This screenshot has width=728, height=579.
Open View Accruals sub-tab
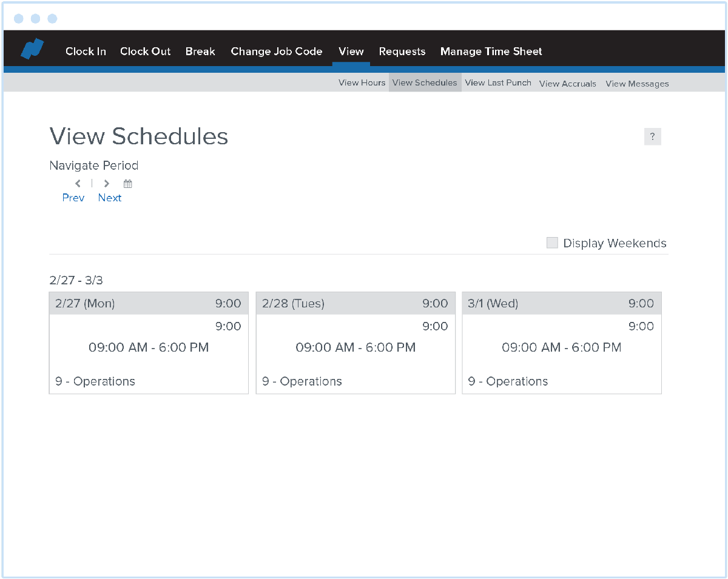(x=568, y=84)
